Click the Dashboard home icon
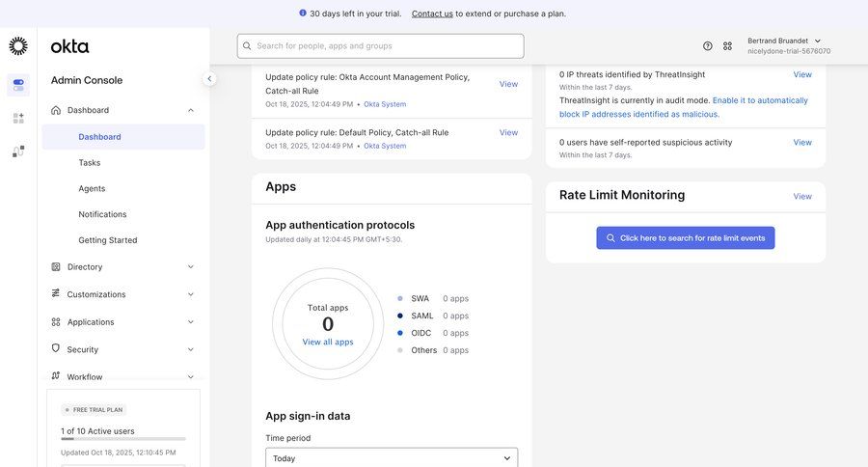The height and width of the screenshot is (467, 868). (x=56, y=110)
